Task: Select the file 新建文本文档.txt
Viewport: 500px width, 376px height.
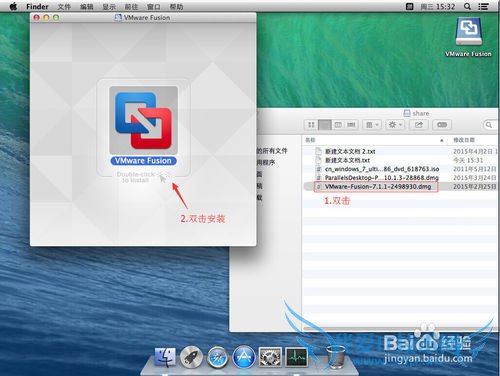Action: click(x=347, y=160)
